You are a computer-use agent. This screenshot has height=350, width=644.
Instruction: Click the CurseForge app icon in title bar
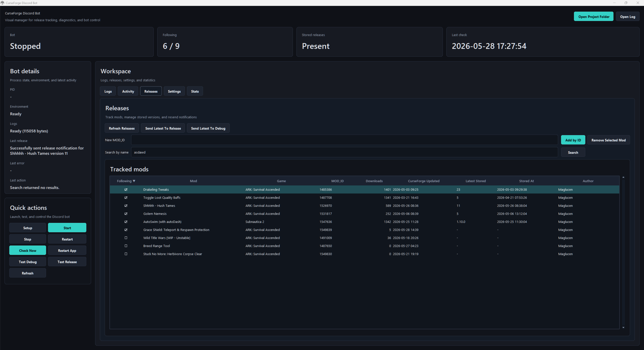3,3
